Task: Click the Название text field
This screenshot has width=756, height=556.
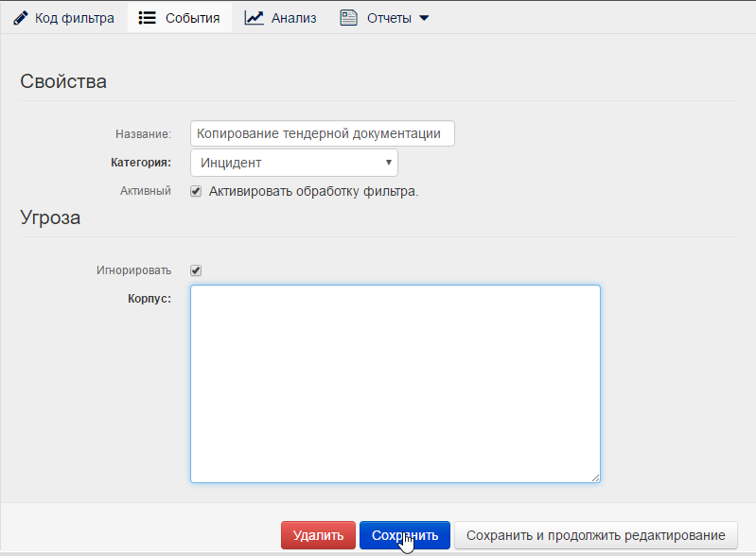Action: click(322, 133)
